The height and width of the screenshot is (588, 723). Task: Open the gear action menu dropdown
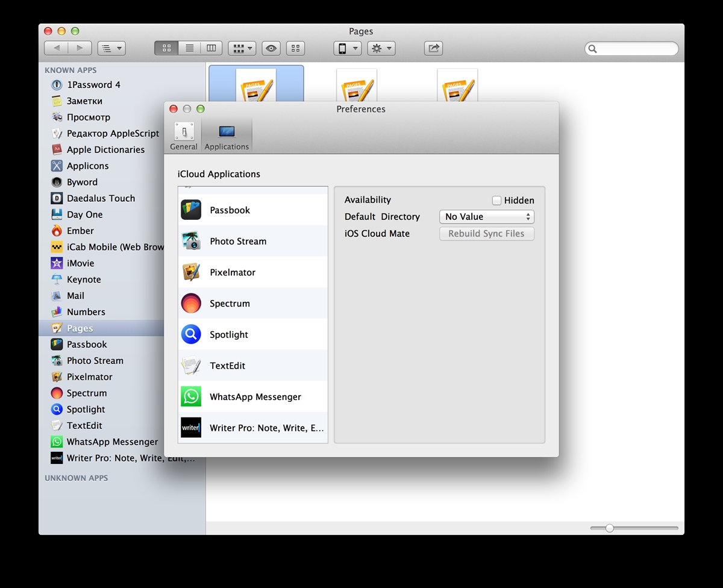tap(381, 48)
